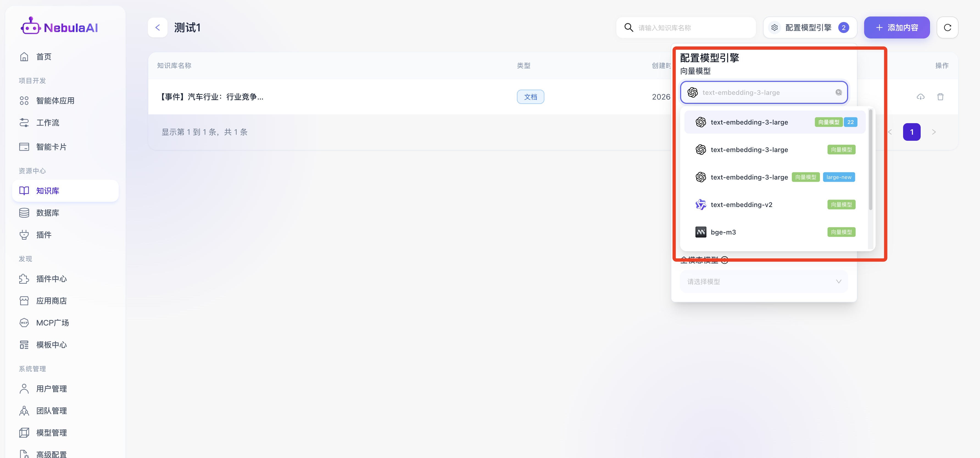
Task: Click the refresh icon button
Action: tap(947, 27)
